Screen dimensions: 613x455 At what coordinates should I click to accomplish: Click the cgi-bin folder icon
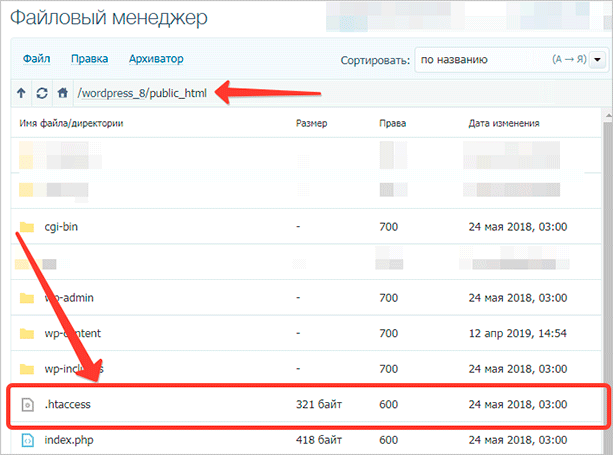point(27,227)
